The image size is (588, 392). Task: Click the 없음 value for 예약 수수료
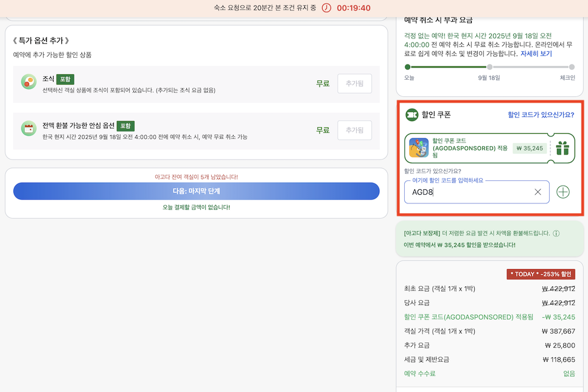coord(569,374)
